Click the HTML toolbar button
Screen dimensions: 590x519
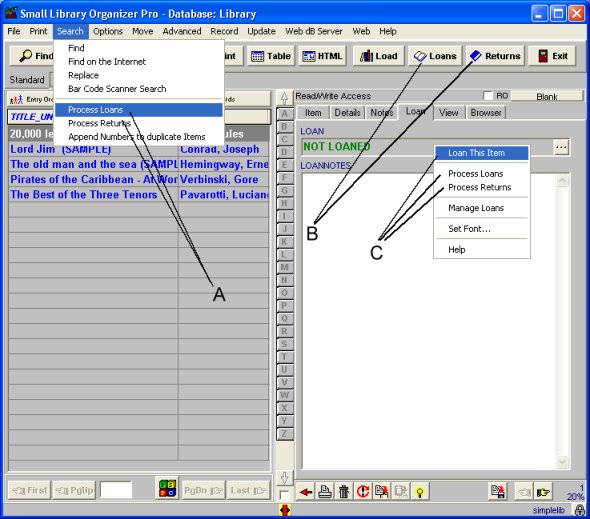pos(322,56)
